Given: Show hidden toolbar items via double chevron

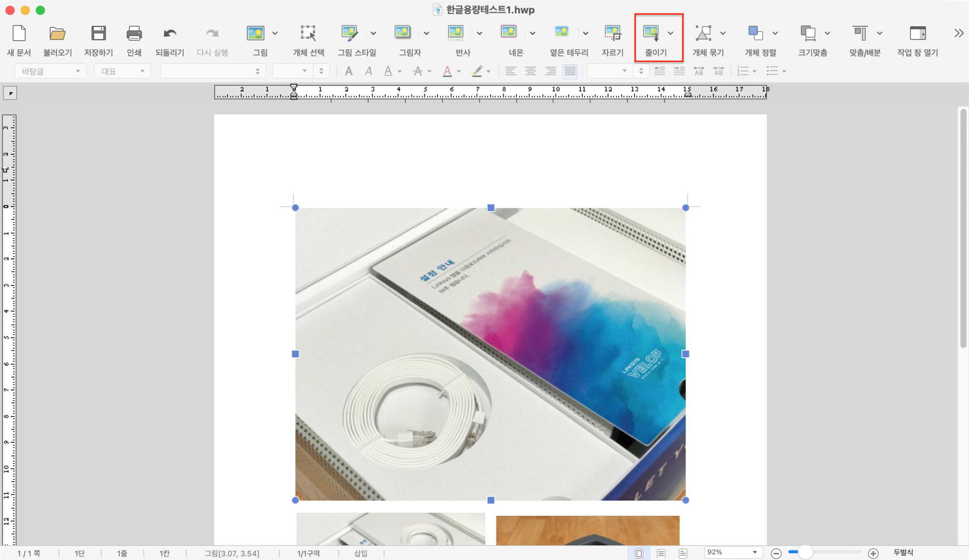Looking at the screenshot, I should point(959,33).
